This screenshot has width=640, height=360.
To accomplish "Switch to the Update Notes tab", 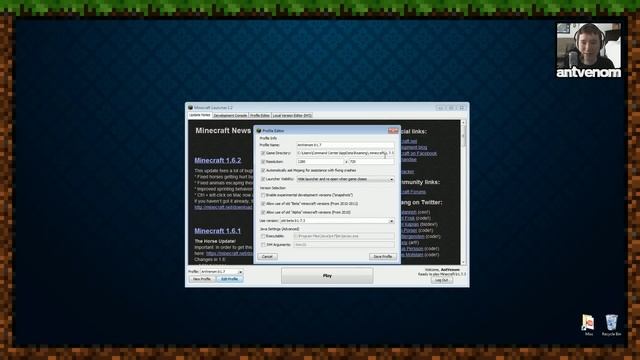I will click(200, 115).
